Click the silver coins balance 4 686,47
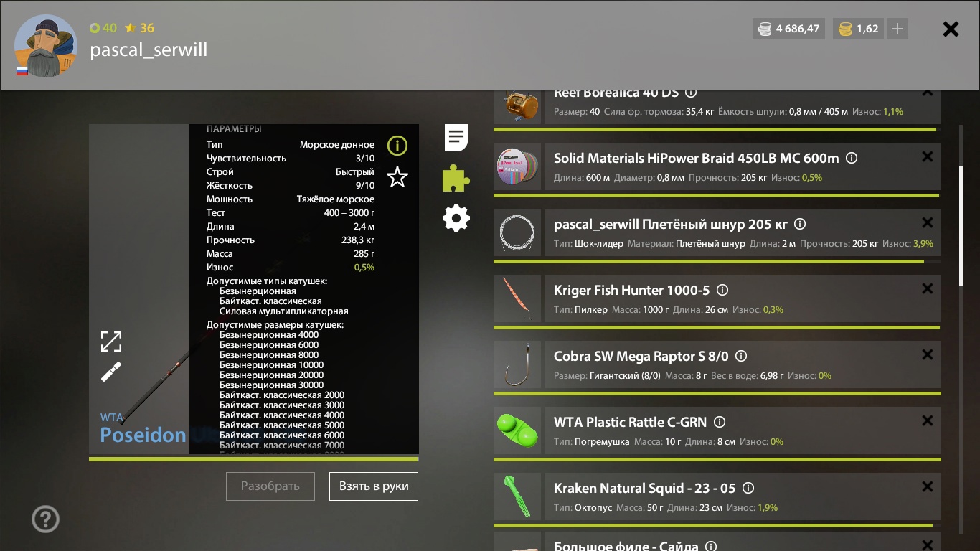 [x=788, y=29]
